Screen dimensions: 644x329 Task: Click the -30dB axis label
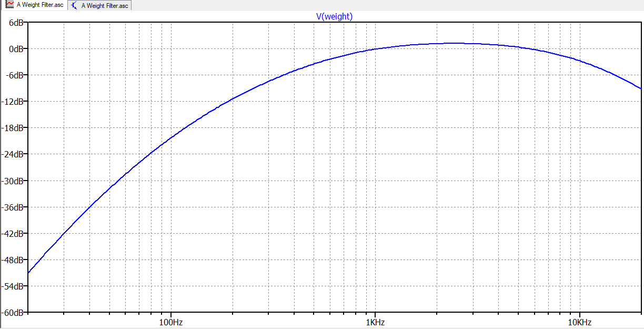point(13,181)
